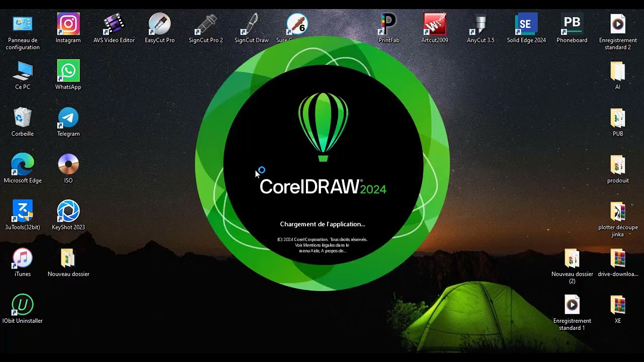
Task: Click the Chargement de l'application text
Action: click(323, 224)
